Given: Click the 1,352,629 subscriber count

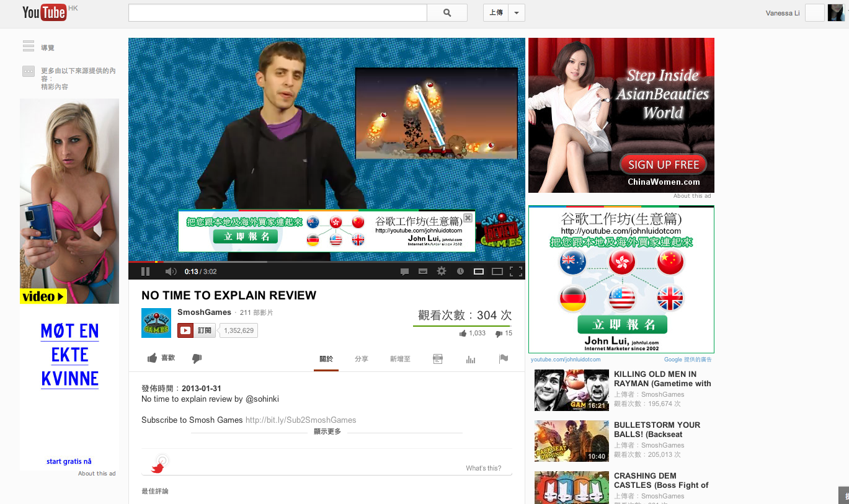Looking at the screenshot, I should tap(239, 330).
